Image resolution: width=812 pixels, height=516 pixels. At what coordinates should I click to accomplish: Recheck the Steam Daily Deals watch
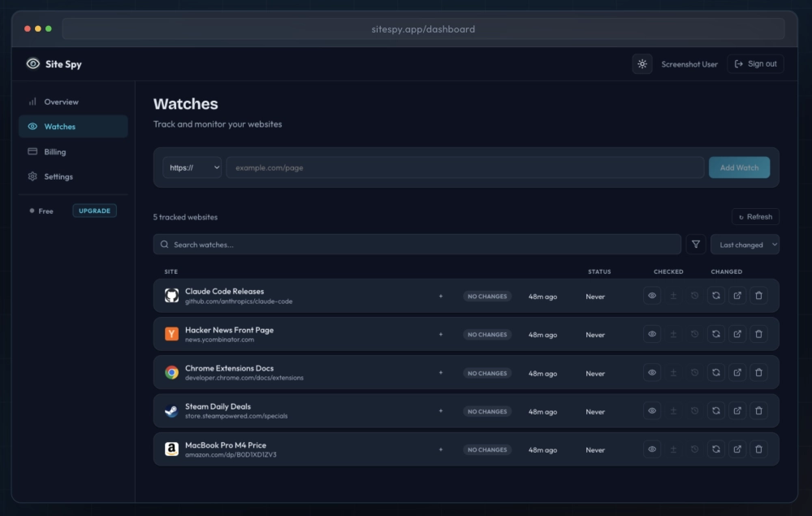point(716,411)
